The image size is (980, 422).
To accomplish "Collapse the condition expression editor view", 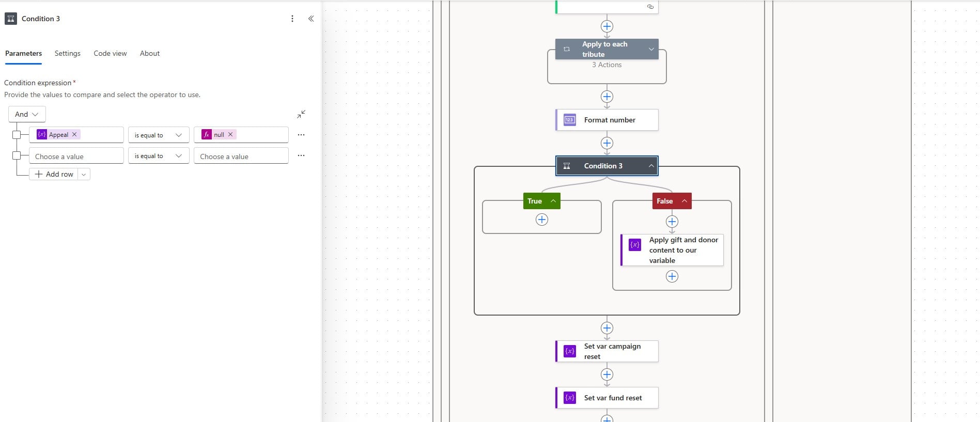I will click(x=301, y=114).
